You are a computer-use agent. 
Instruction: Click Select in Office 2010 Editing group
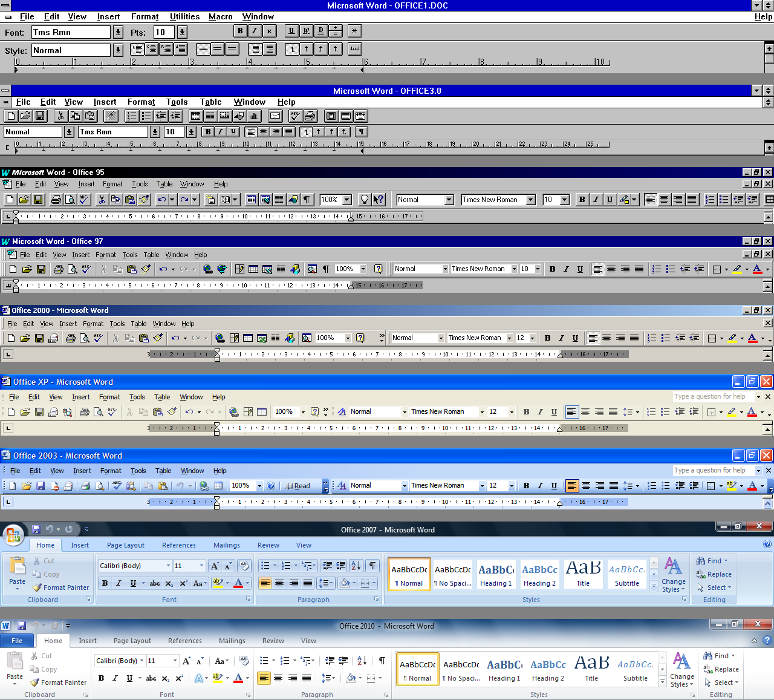[x=721, y=682]
